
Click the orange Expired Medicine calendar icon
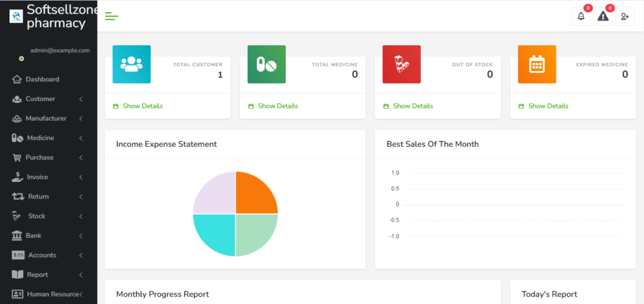pyautogui.click(x=536, y=64)
